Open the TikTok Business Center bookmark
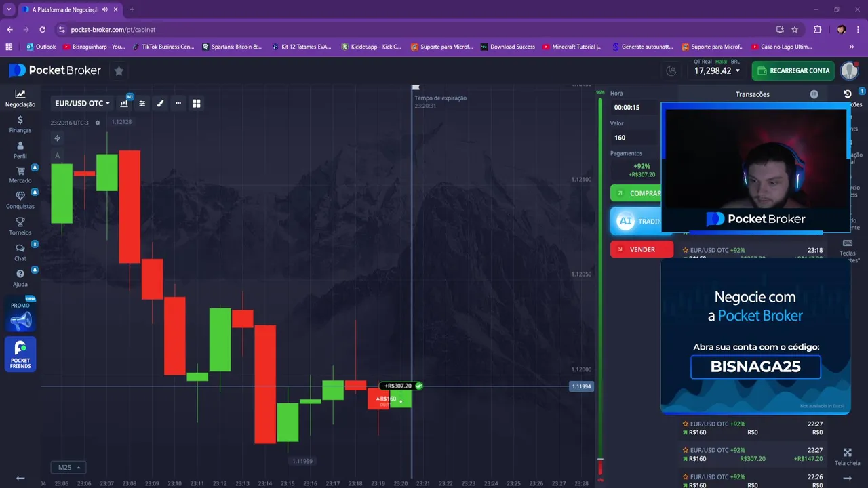This screenshot has width=868, height=488. point(163,47)
